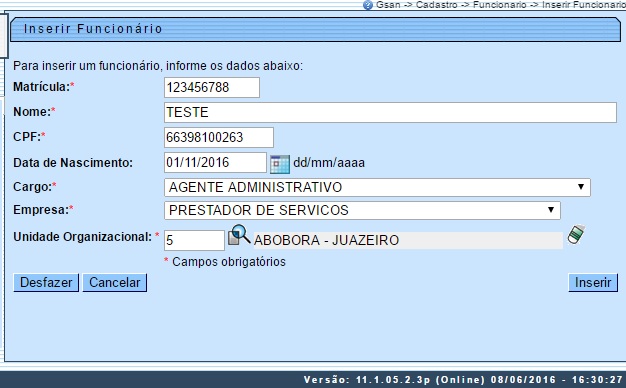Click the Matrícula label
Screen dimensions: 626x388
pos(42,87)
